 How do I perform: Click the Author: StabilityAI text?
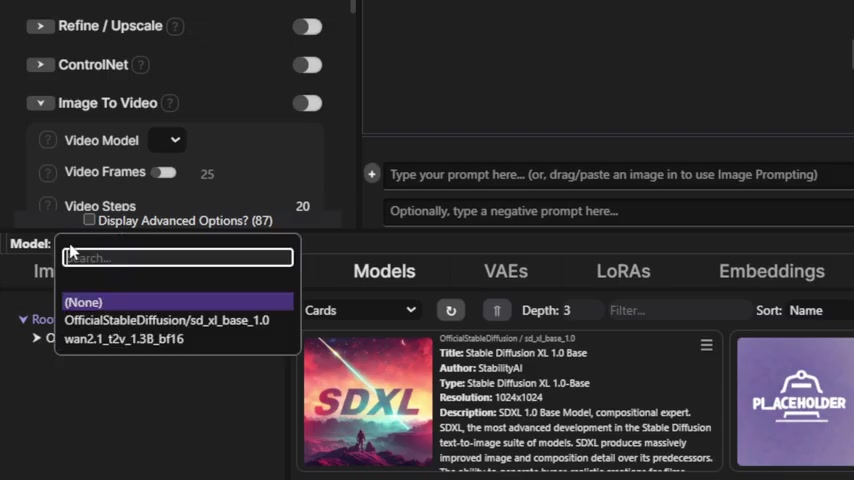tap(481, 368)
